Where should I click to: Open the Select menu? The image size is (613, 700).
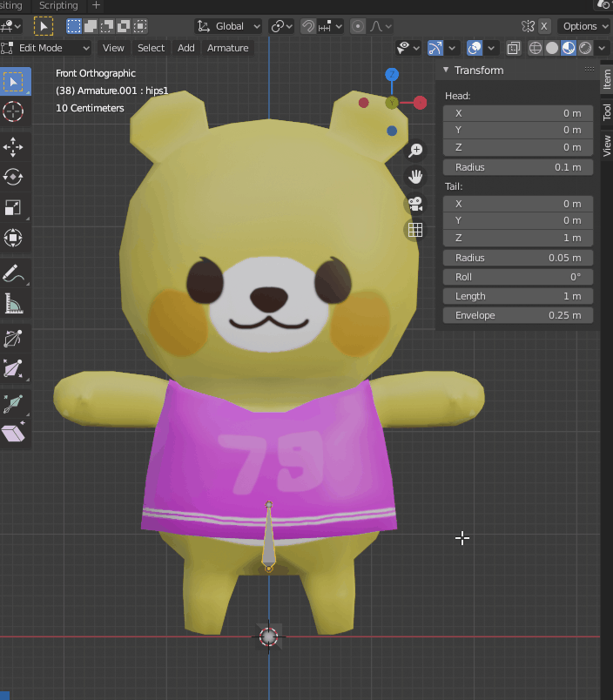pos(151,48)
